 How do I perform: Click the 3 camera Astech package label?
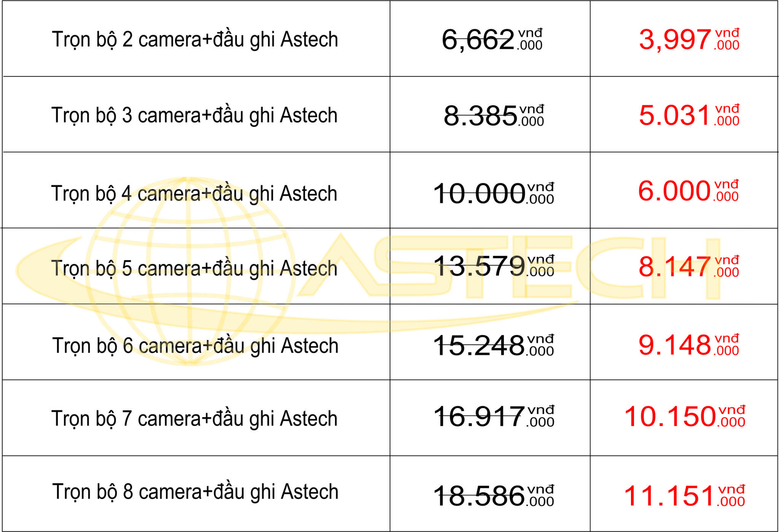coord(194,115)
